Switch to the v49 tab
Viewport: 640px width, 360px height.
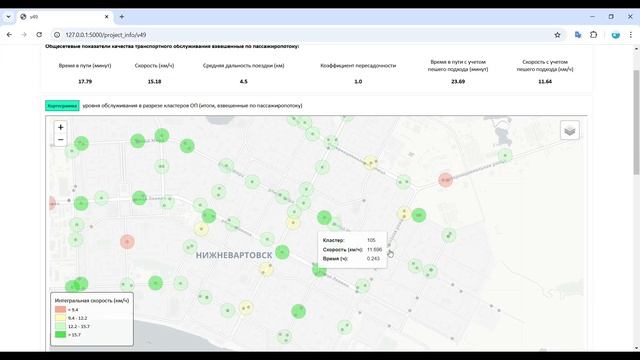(x=65, y=17)
